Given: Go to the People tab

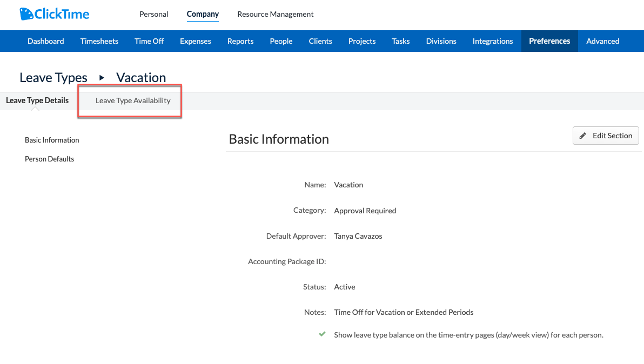Looking at the screenshot, I should tap(281, 41).
